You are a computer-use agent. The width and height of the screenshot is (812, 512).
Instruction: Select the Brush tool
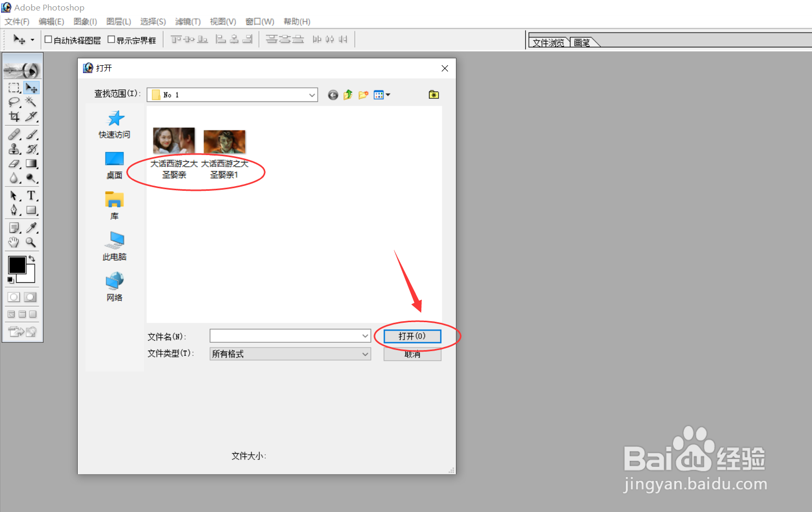click(x=32, y=135)
